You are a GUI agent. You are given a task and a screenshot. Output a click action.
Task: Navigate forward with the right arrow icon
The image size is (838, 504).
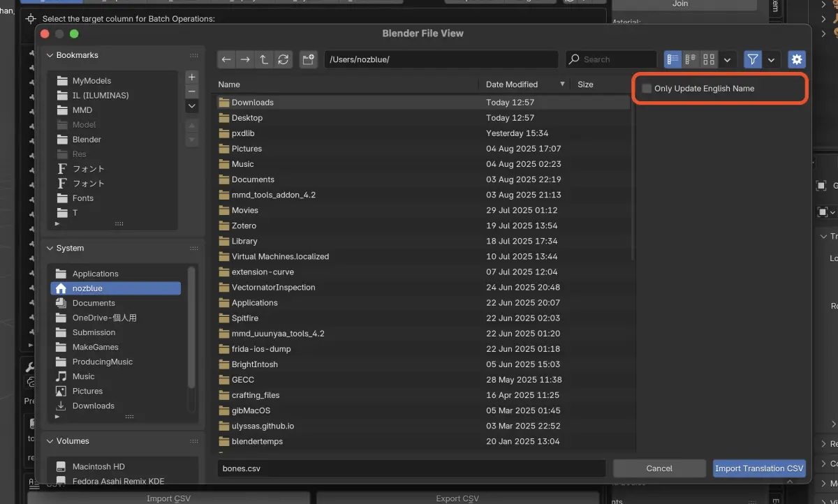(x=245, y=60)
